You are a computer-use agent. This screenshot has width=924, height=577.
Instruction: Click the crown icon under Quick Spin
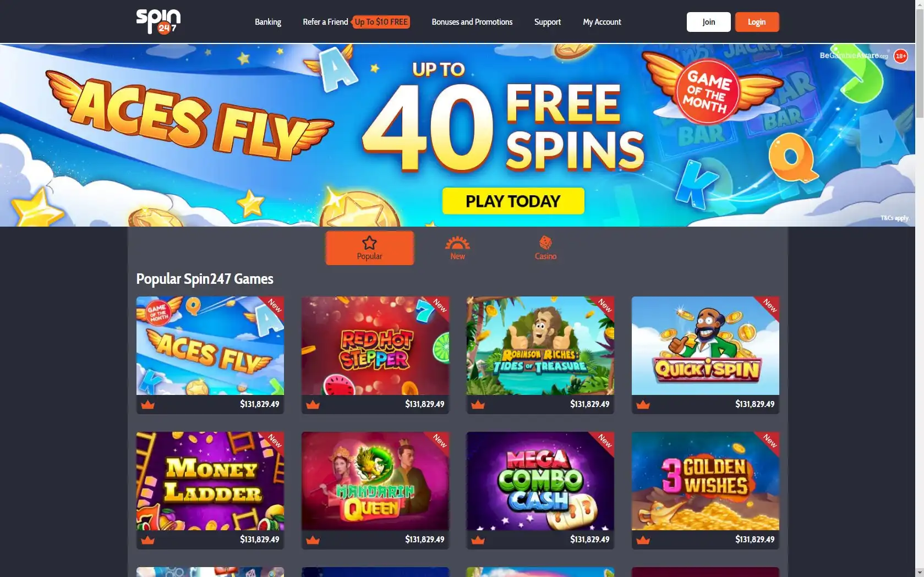click(643, 404)
